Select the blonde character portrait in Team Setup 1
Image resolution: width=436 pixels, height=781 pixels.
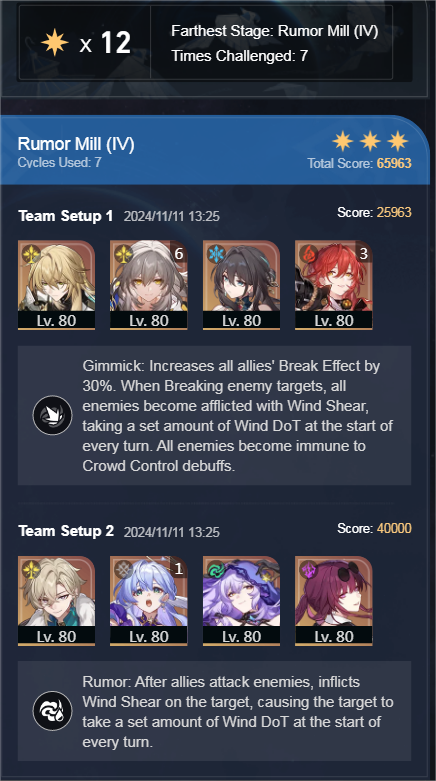tap(56, 285)
